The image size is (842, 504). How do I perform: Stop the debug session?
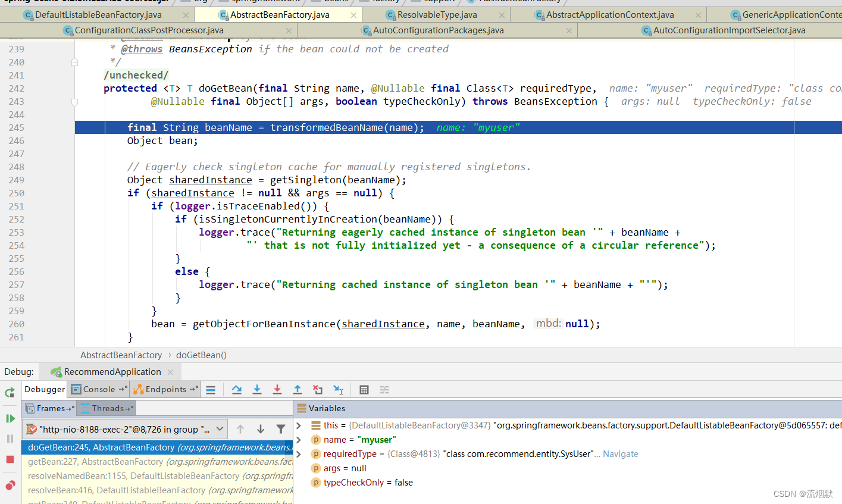pos(10,459)
